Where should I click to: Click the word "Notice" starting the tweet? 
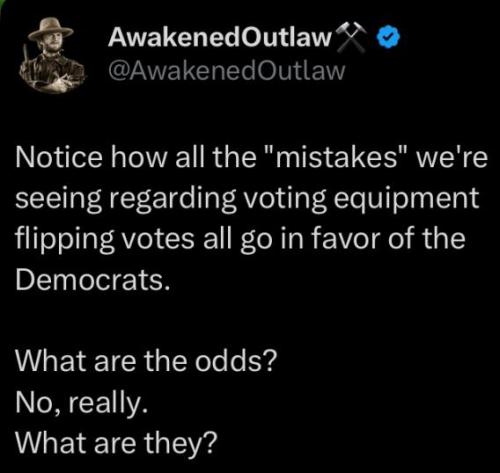point(59,157)
